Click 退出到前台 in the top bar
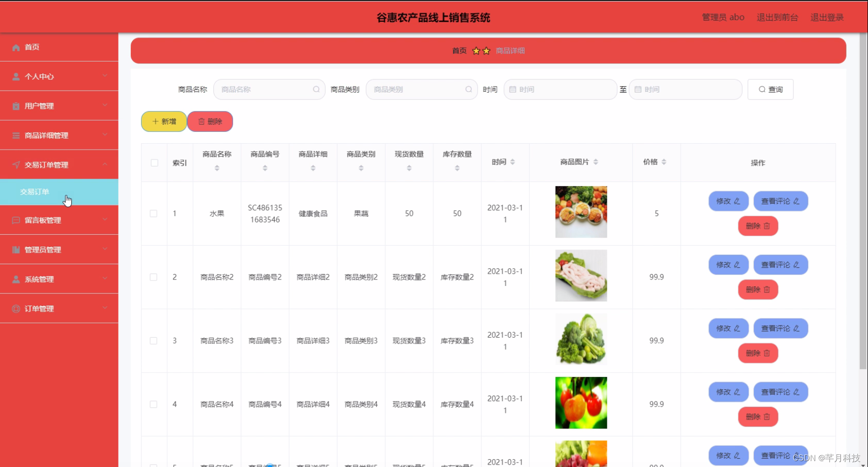Screen dimensions: 868x467 pos(777,17)
